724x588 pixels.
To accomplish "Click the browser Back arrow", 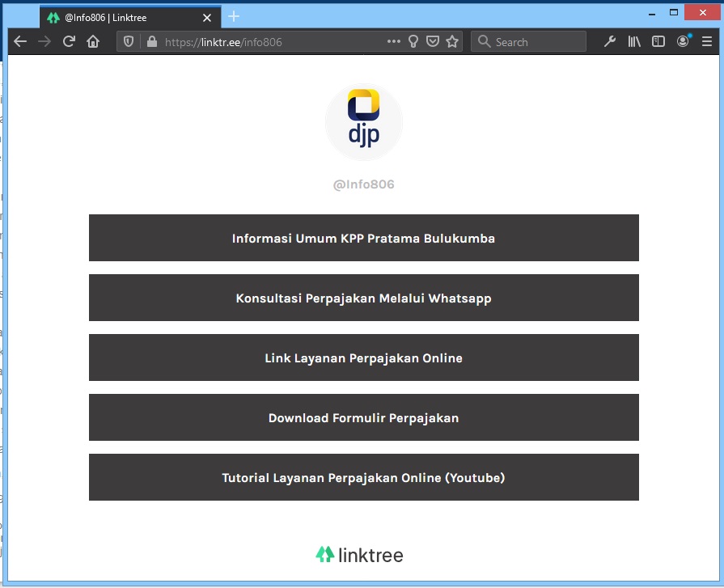I will pyautogui.click(x=20, y=42).
